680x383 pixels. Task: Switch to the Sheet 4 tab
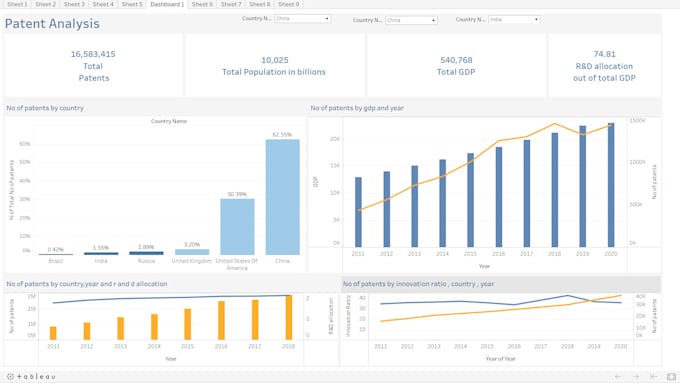[x=103, y=4]
